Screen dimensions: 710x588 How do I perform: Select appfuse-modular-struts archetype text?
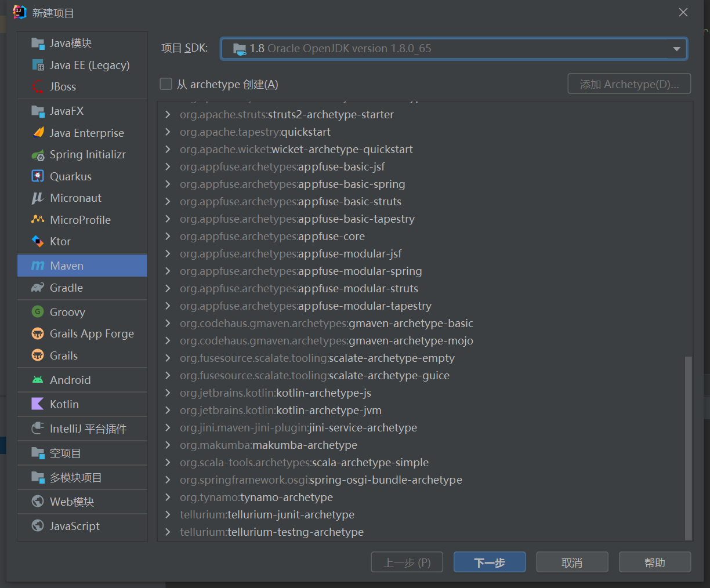coord(358,289)
